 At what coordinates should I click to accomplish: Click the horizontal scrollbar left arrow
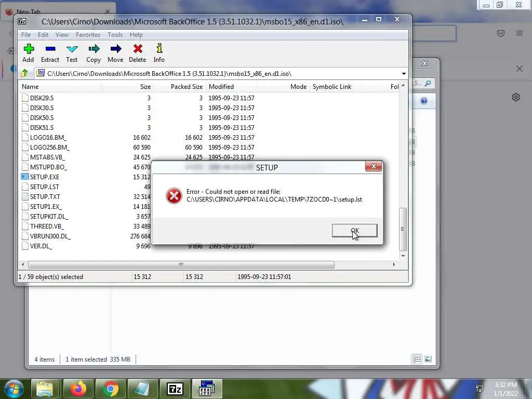pos(23,264)
